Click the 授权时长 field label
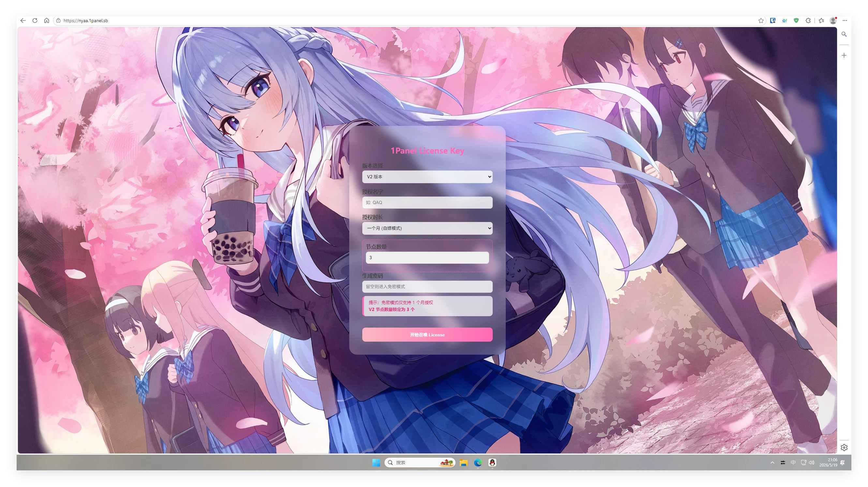 click(372, 217)
